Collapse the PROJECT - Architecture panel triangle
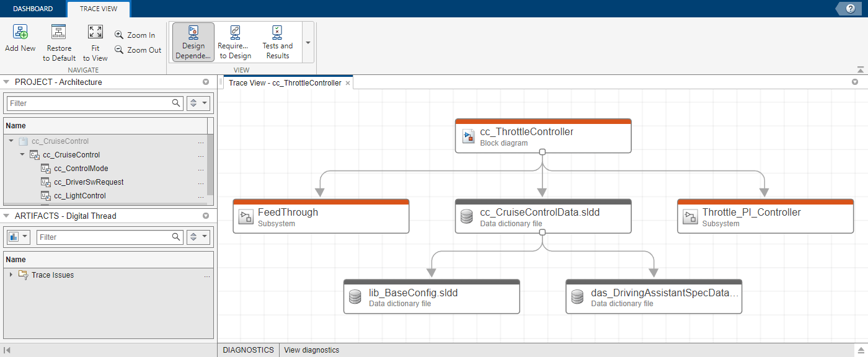Viewport: 868px width, 357px height. [x=6, y=82]
